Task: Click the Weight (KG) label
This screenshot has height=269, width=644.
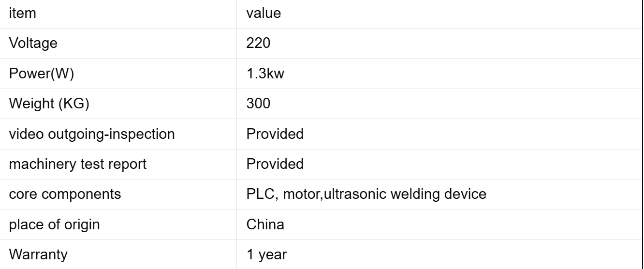Action: (49, 104)
